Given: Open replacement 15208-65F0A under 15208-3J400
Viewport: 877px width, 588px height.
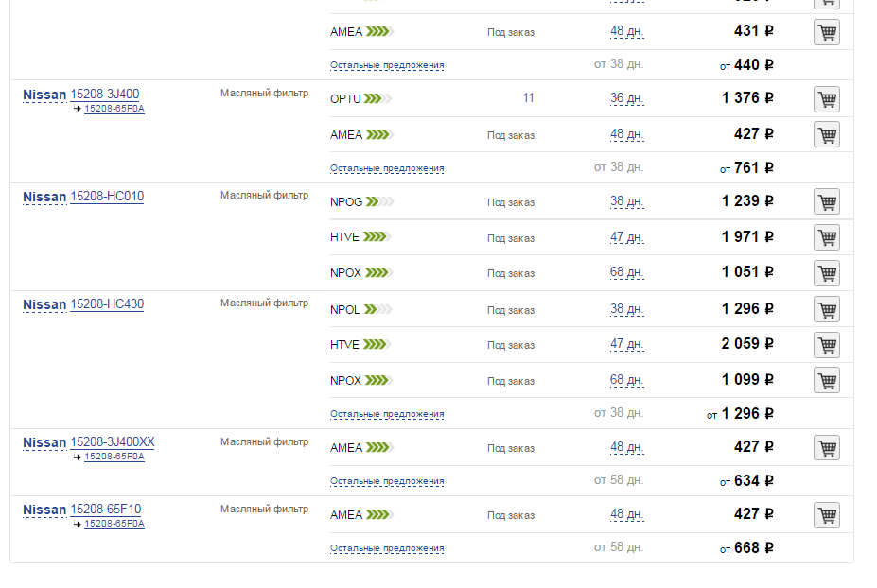Looking at the screenshot, I should pyautogui.click(x=114, y=109).
